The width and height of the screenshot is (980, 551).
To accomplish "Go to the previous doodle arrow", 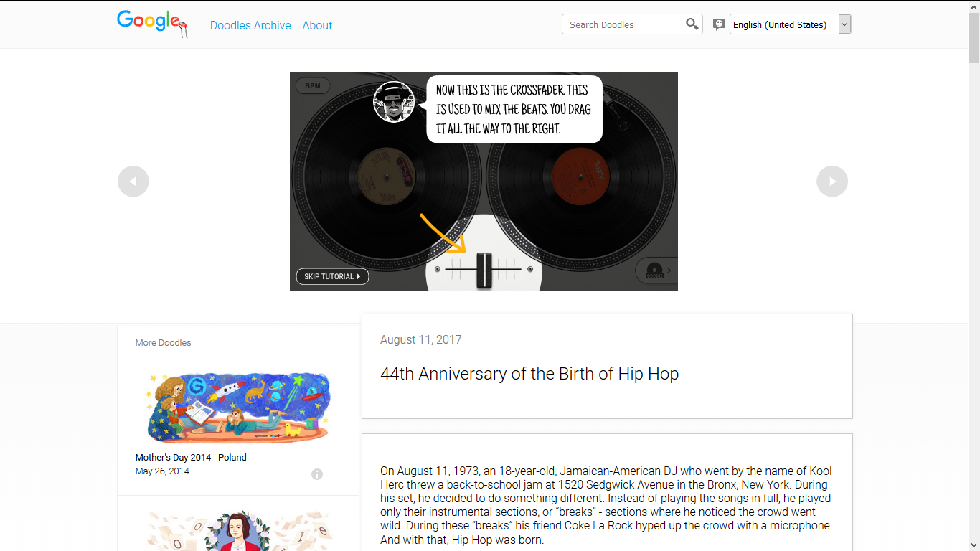I will click(133, 182).
